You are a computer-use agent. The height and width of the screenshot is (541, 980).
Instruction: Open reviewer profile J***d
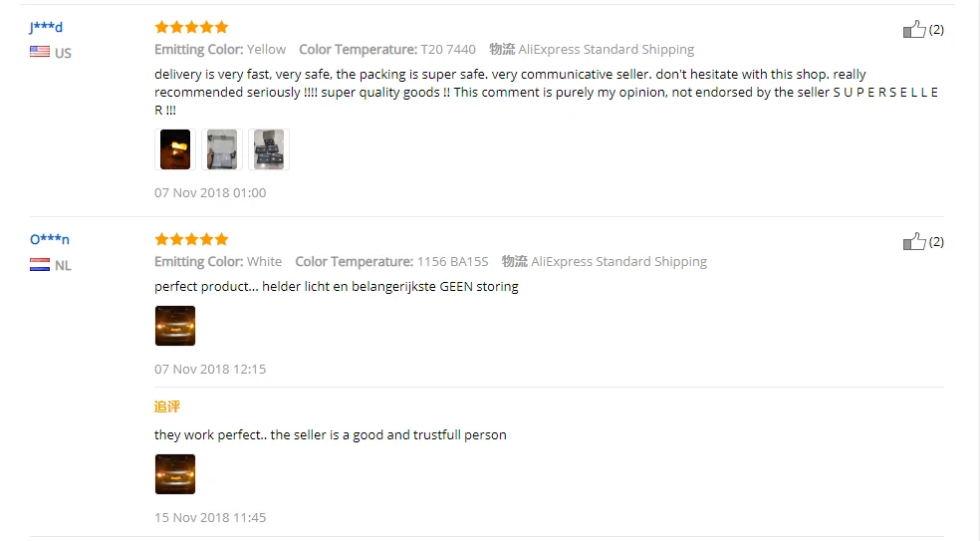[x=46, y=27]
